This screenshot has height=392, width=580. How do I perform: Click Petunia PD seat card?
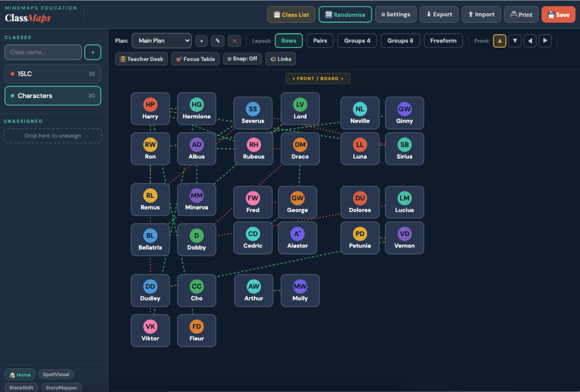pyautogui.click(x=360, y=238)
